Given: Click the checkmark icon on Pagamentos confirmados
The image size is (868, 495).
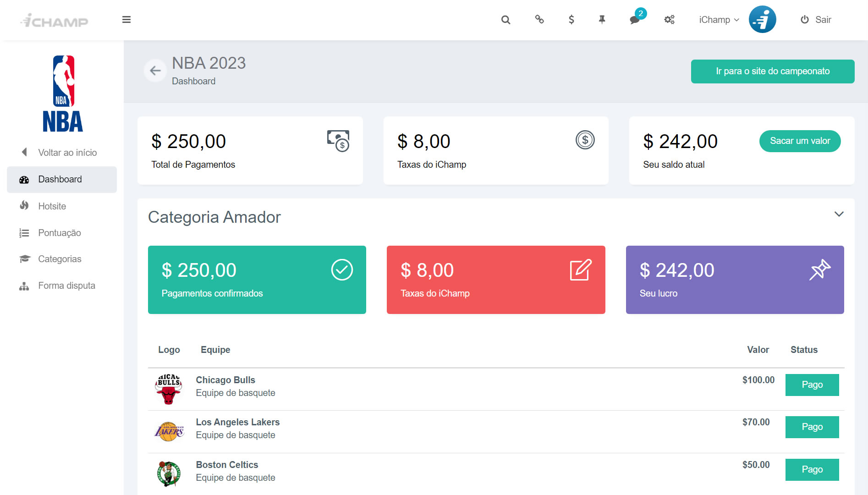Looking at the screenshot, I should click(342, 270).
